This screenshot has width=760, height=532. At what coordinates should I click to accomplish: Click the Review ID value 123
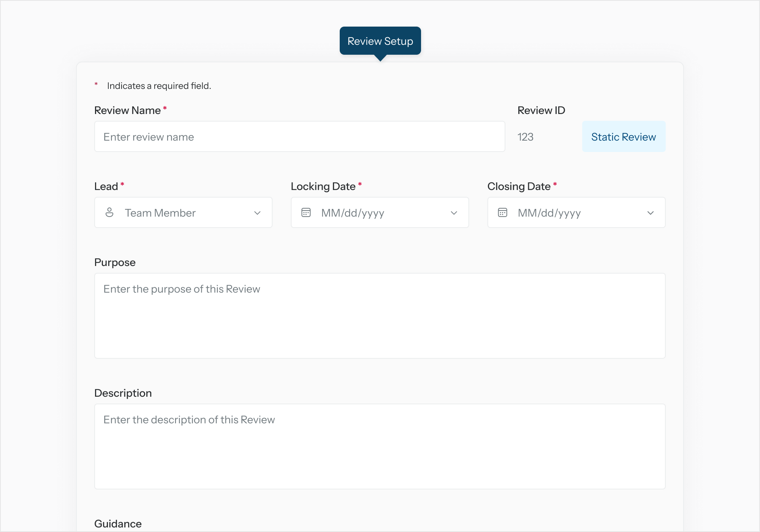525,137
